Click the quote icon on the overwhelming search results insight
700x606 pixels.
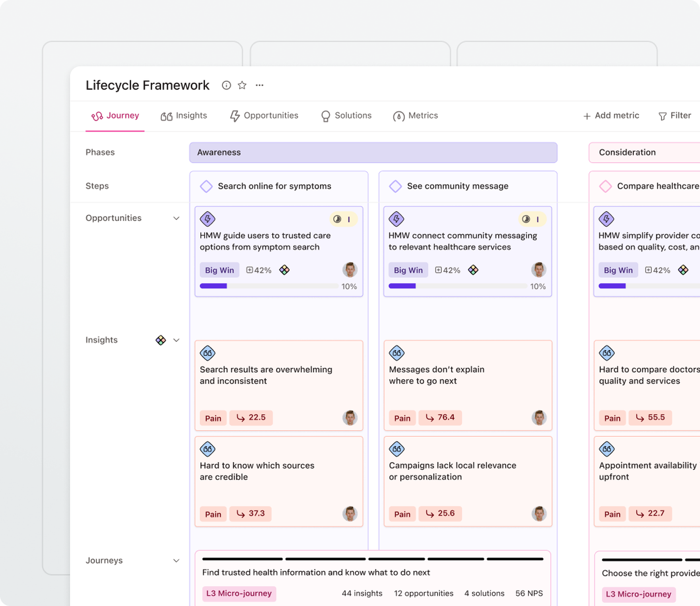coord(208,353)
